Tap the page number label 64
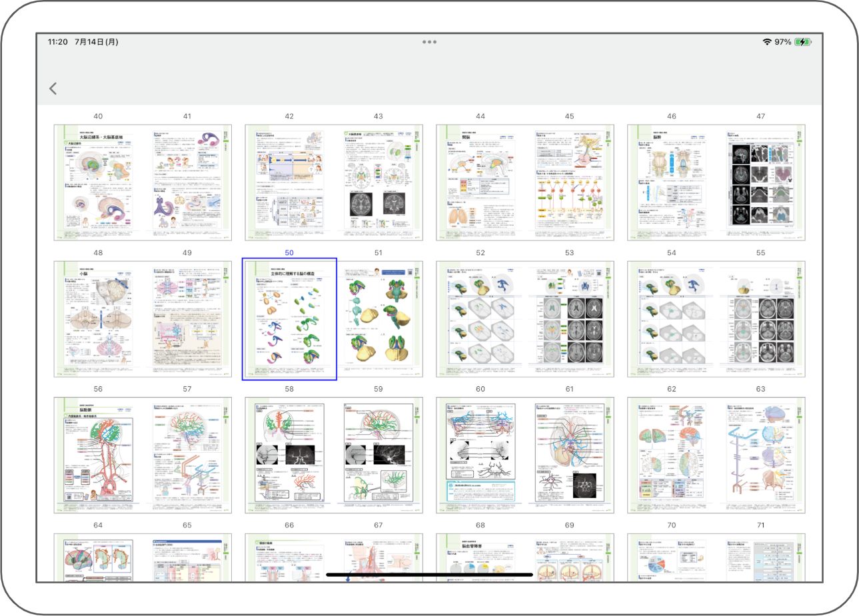 point(98,525)
